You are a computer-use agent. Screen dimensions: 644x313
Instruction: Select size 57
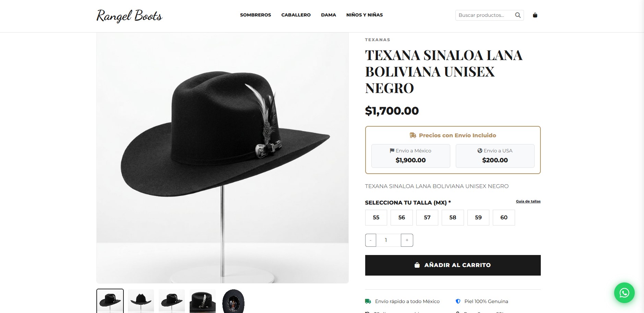(x=427, y=218)
